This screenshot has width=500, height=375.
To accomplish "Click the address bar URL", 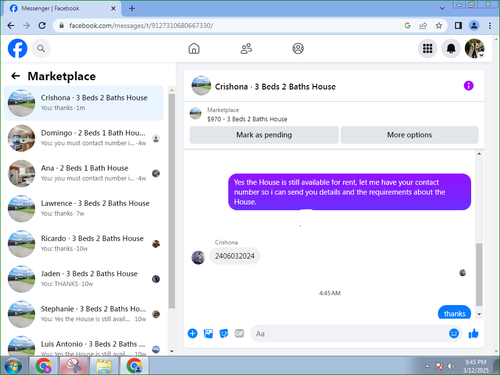I will coord(141,26).
